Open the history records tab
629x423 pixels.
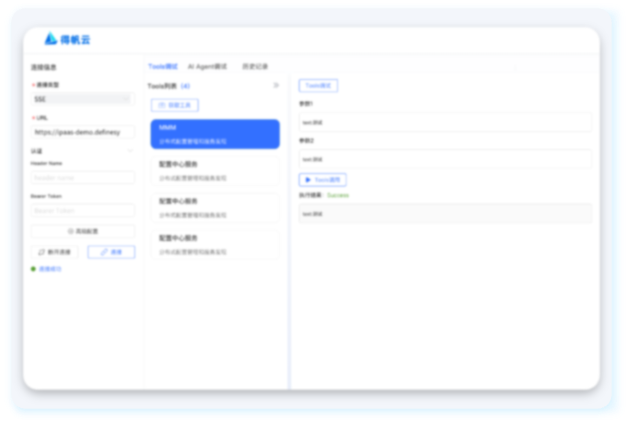click(255, 66)
